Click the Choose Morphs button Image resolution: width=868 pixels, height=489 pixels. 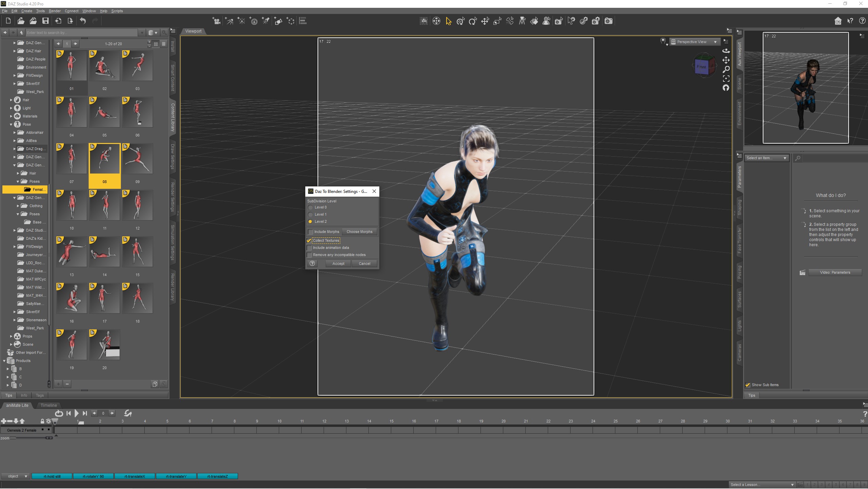(359, 232)
